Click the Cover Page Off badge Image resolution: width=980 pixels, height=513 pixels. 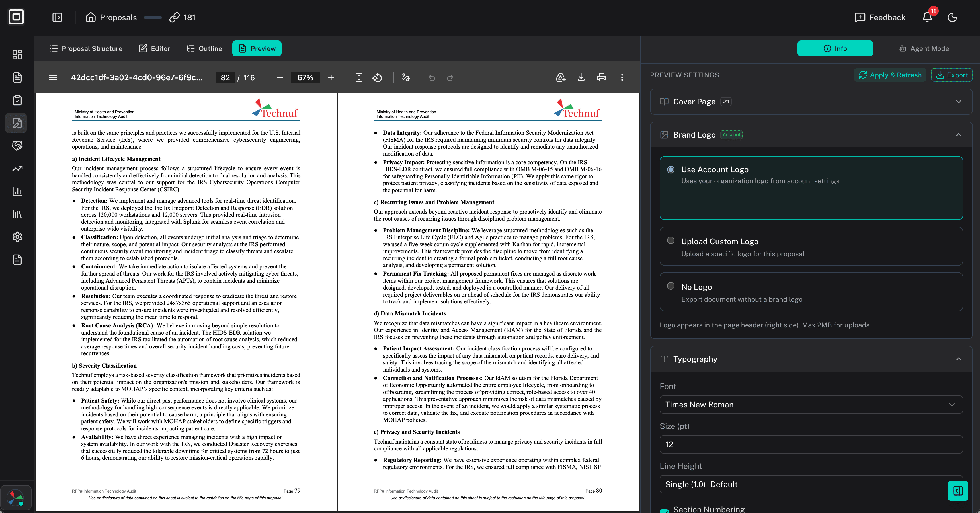pyautogui.click(x=726, y=102)
